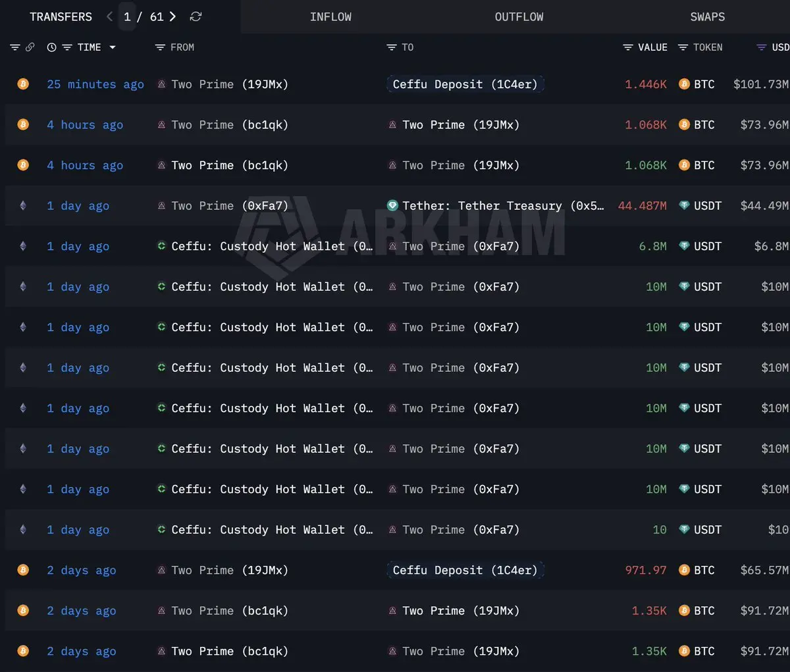Click Ethereum chain icon on 6.8M row

pos(23,246)
